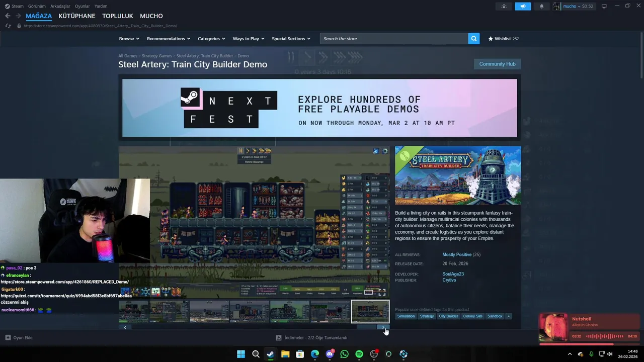The image size is (644, 362).
Task: Go forward with the Steam forward arrow
Action: pos(19,16)
